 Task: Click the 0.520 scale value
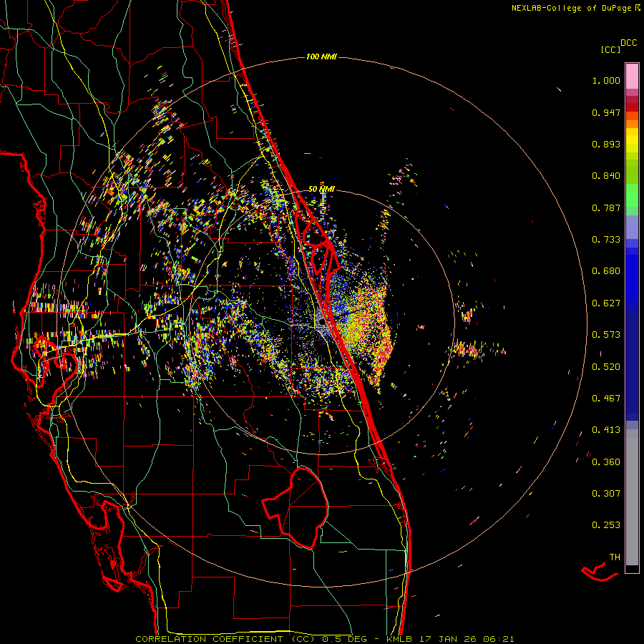[x=606, y=367]
